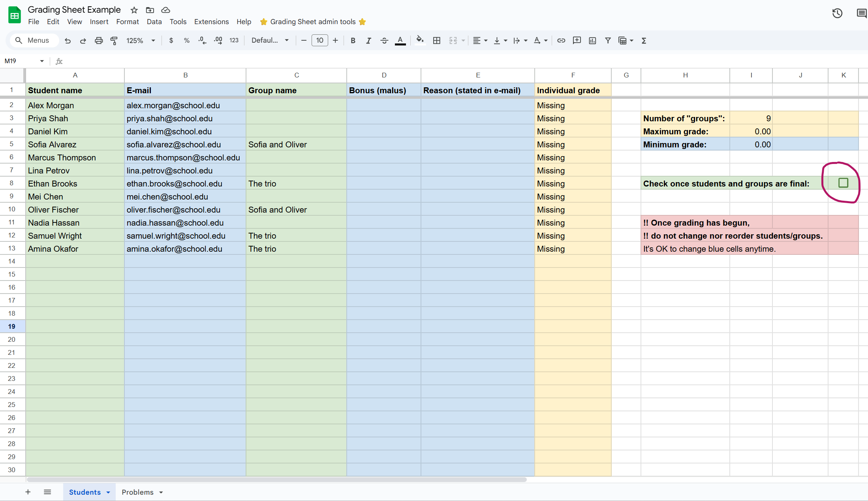Expand the Students sheet tab arrow
The height and width of the screenshot is (501, 868).
coord(108,492)
